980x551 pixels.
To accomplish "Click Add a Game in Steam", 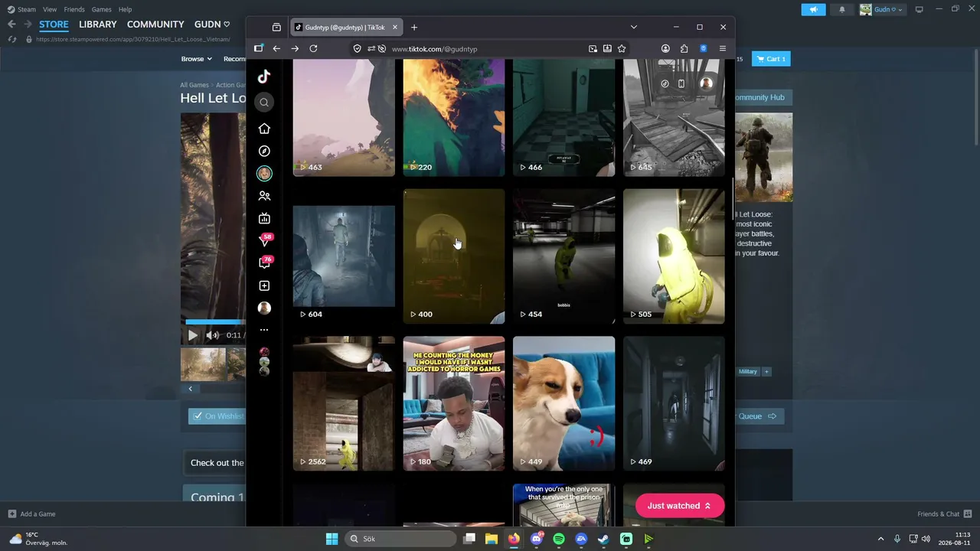I will coord(32,514).
